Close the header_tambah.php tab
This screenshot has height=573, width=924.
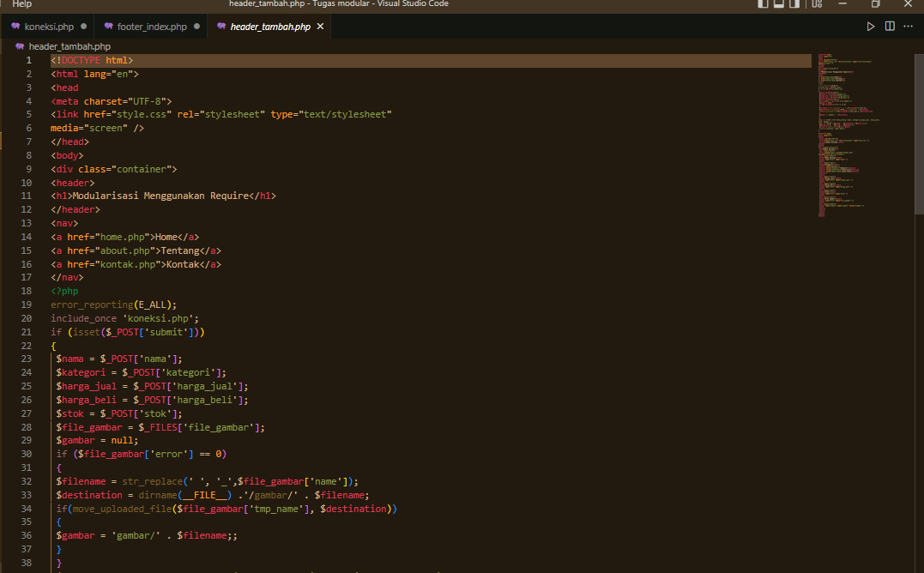(320, 26)
